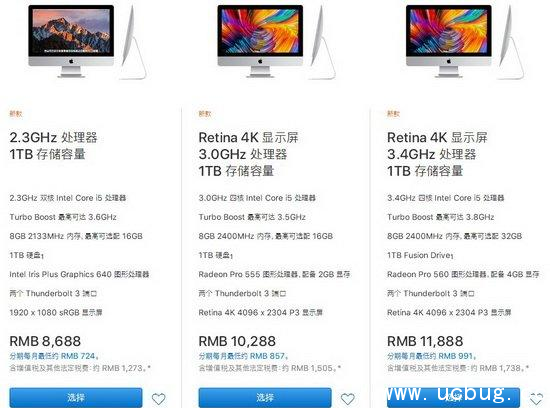The image size is (550, 408).
Task: Click the side-profile image of the middle iMac
Action: coord(323,42)
